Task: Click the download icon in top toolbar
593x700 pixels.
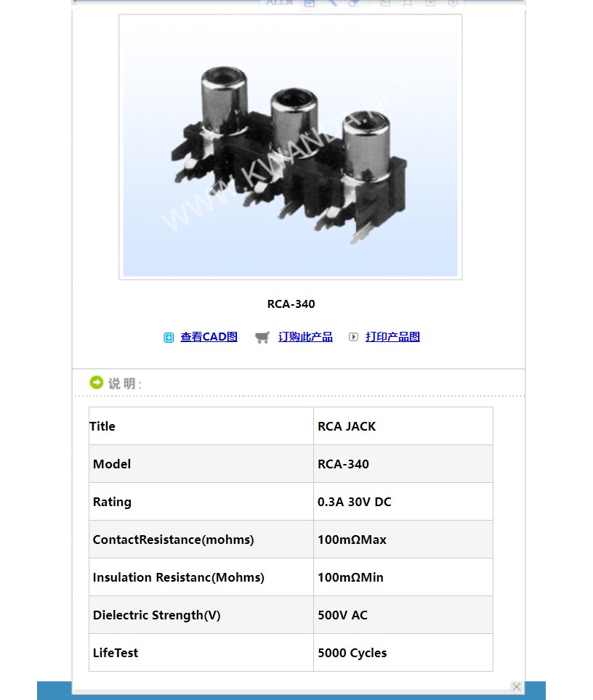Action: 430,3
